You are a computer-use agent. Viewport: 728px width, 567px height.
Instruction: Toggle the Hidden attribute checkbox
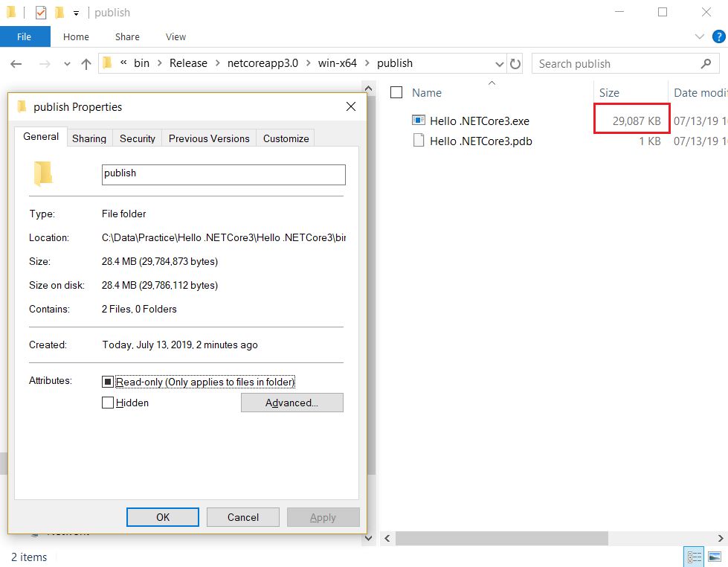[x=108, y=403]
